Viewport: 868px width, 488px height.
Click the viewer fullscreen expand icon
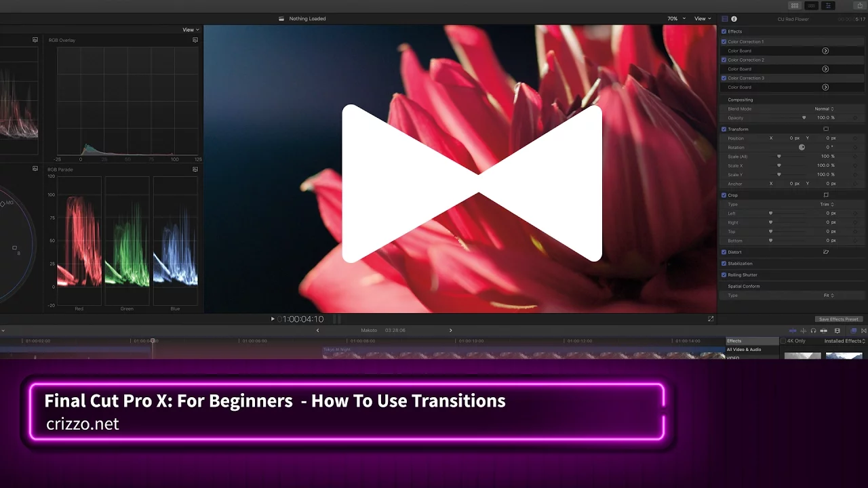[711, 319]
